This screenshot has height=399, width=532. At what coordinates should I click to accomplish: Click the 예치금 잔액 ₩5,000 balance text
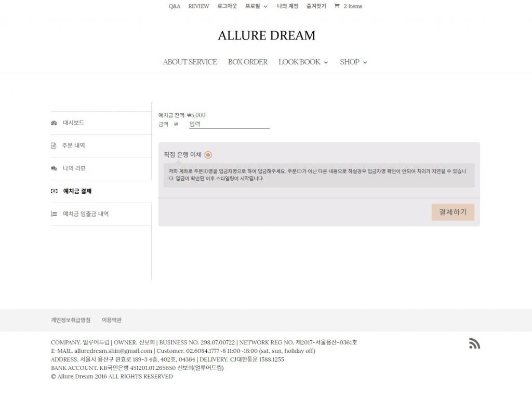pos(182,115)
